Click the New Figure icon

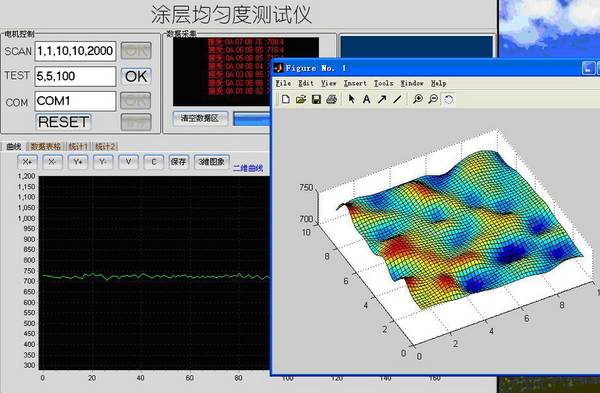click(285, 99)
